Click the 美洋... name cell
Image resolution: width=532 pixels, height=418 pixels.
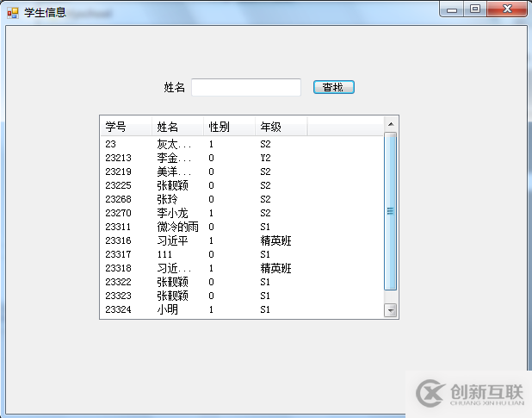tap(174, 172)
